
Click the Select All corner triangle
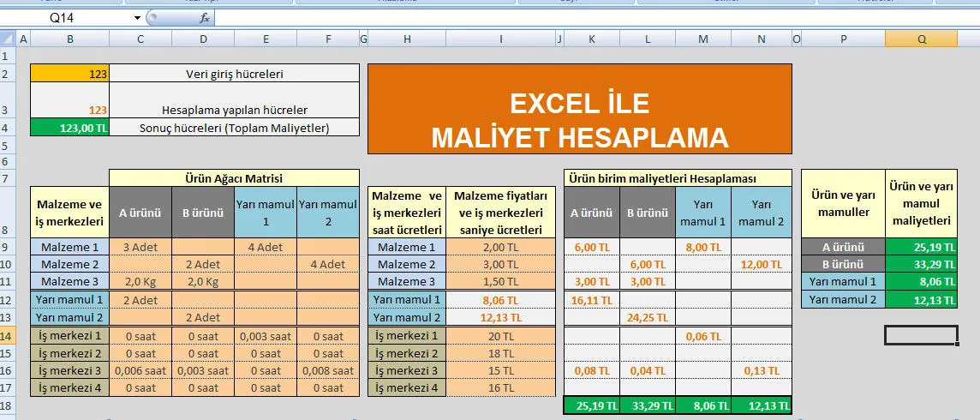click(8, 39)
